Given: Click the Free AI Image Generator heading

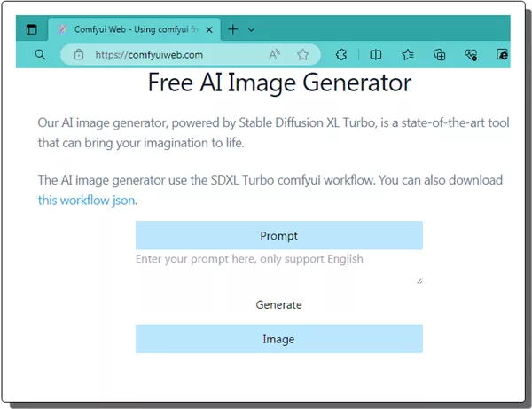Looking at the screenshot, I should (x=279, y=83).
